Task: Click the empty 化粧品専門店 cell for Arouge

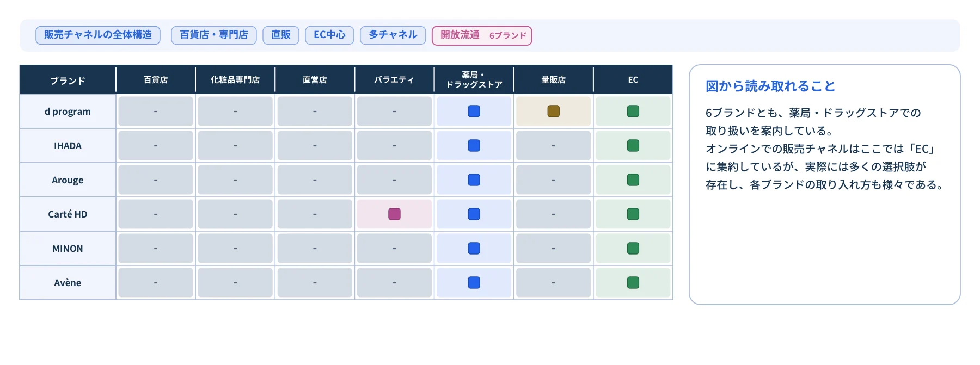Action: (x=235, y=180)
